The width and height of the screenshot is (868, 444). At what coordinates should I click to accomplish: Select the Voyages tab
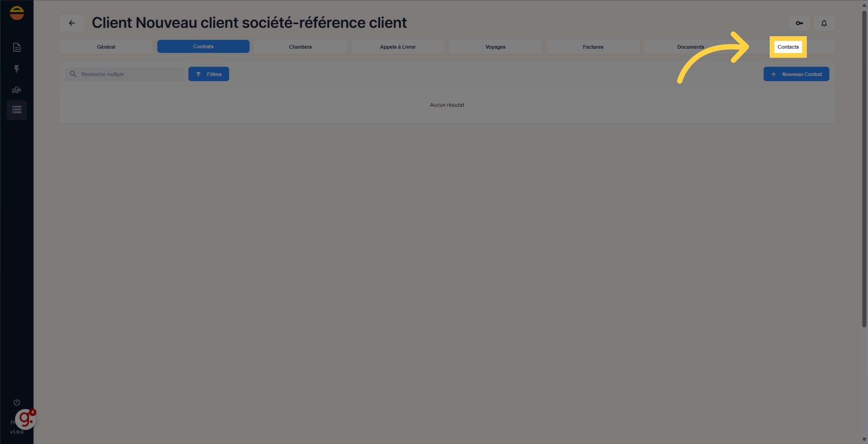click(x=495, y=47)
